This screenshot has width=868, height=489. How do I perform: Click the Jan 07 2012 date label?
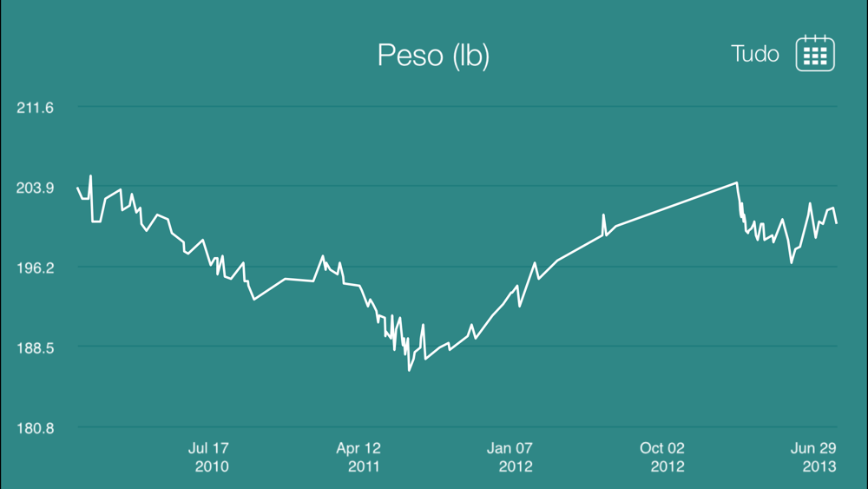point(510,458)
